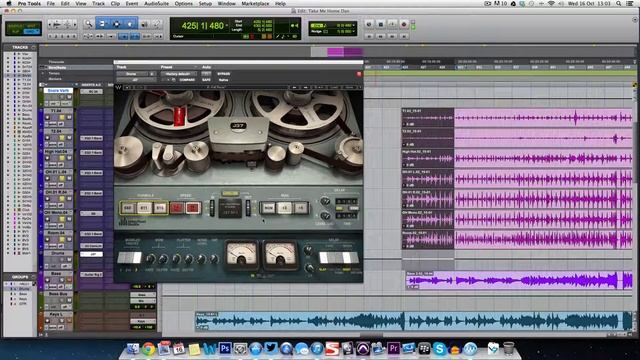Open the main counter format dropdown
The width and height of the screenshot is (640, 360).
coord(227,26)
